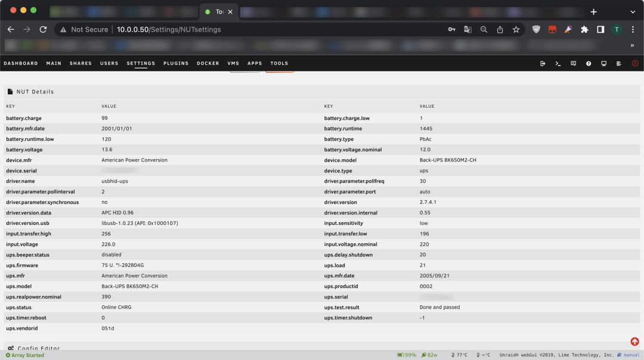
Task: Expand the tab search chevron
Action: (x=633, y=12)
